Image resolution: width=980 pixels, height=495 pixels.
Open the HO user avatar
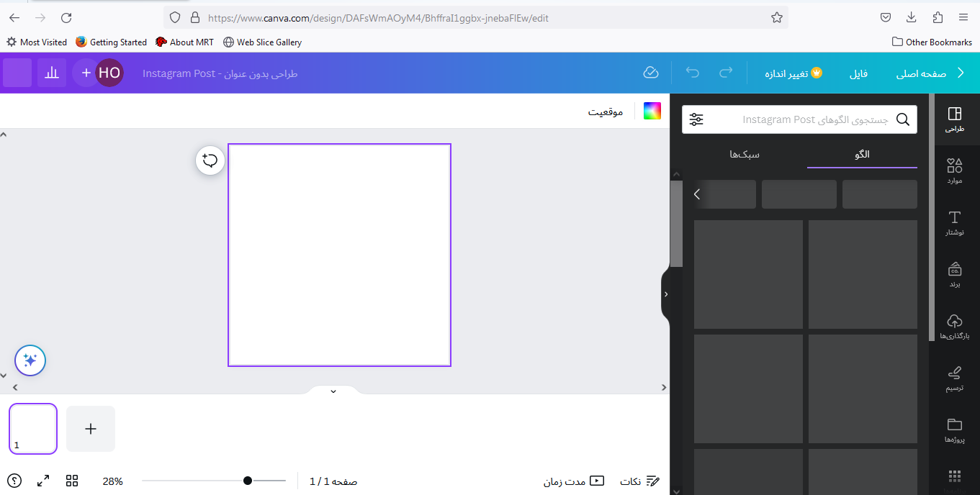coord(109,73)
